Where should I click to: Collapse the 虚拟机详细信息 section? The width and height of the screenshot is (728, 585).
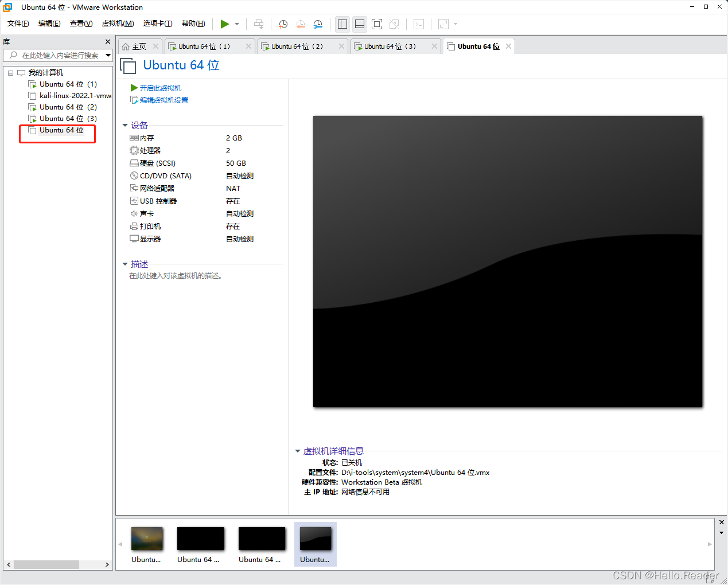[298, 451]
